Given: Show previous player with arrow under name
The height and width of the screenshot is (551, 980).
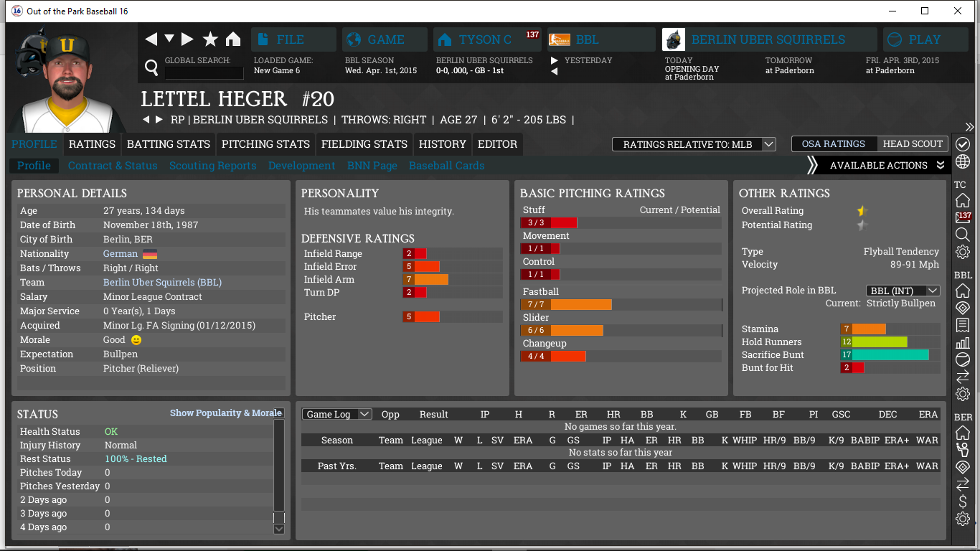Looking at the screenshot, I should (146, 120).
